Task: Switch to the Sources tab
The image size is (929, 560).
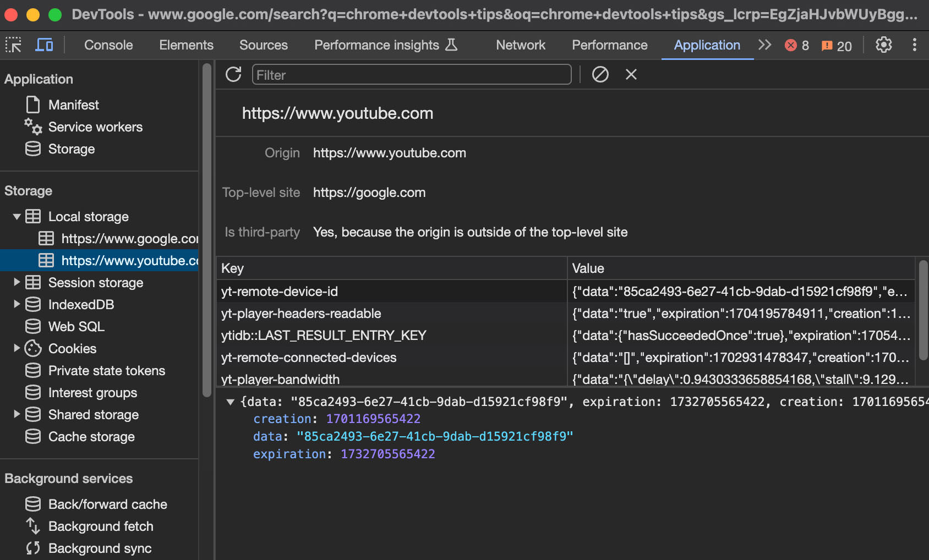Action: click(264, 45)
